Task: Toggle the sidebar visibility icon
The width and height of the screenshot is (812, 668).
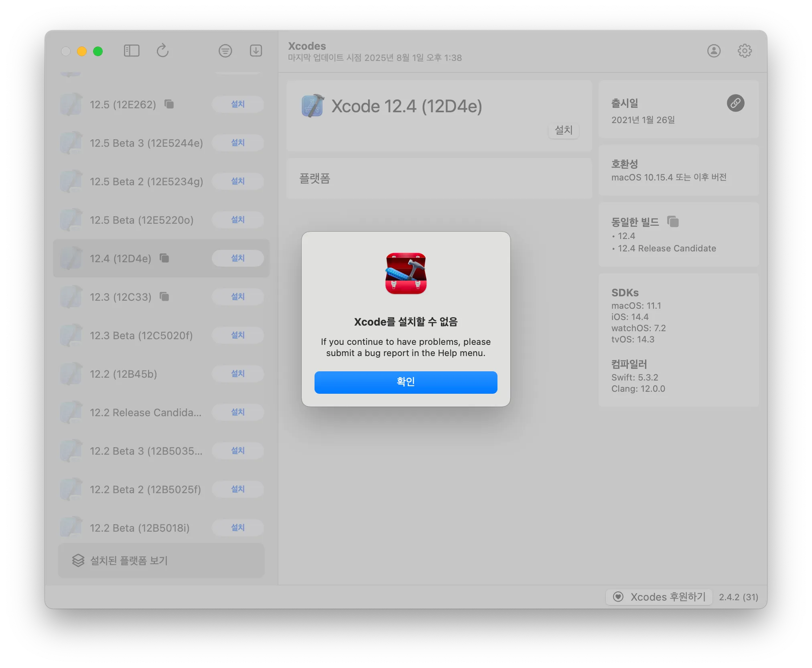Action: tap(132, 51)
